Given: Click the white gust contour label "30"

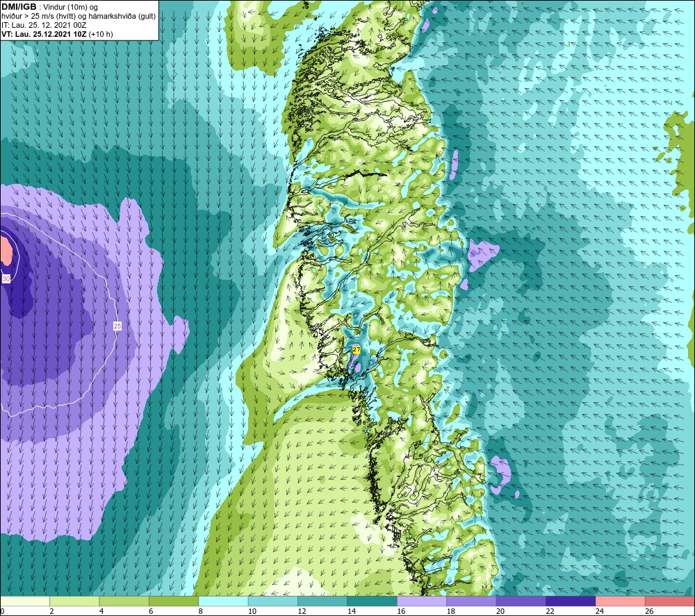Looking at the screenshot, I should click(6, 278).
